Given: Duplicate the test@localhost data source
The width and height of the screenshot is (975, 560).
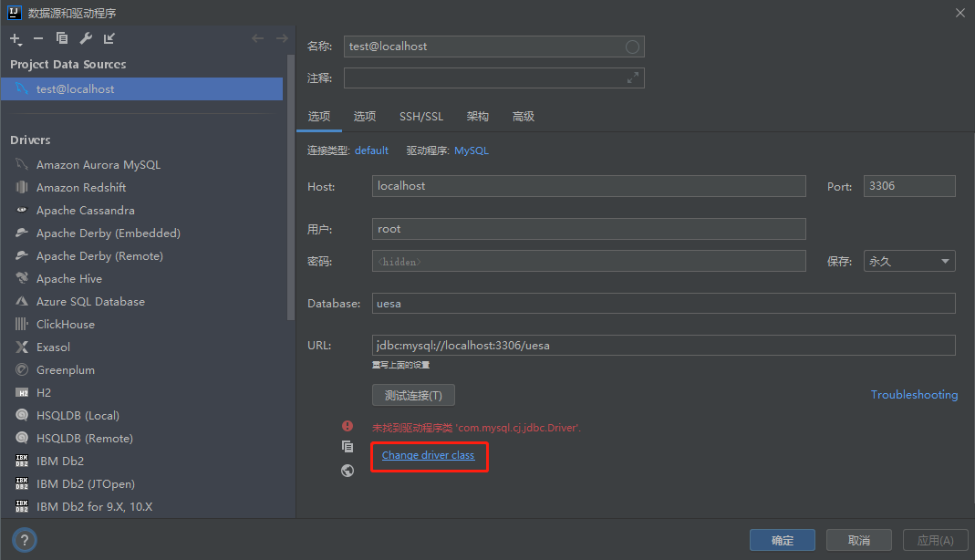Looking at the screenshot, I should pyautogui.click(x=62, y=38).
